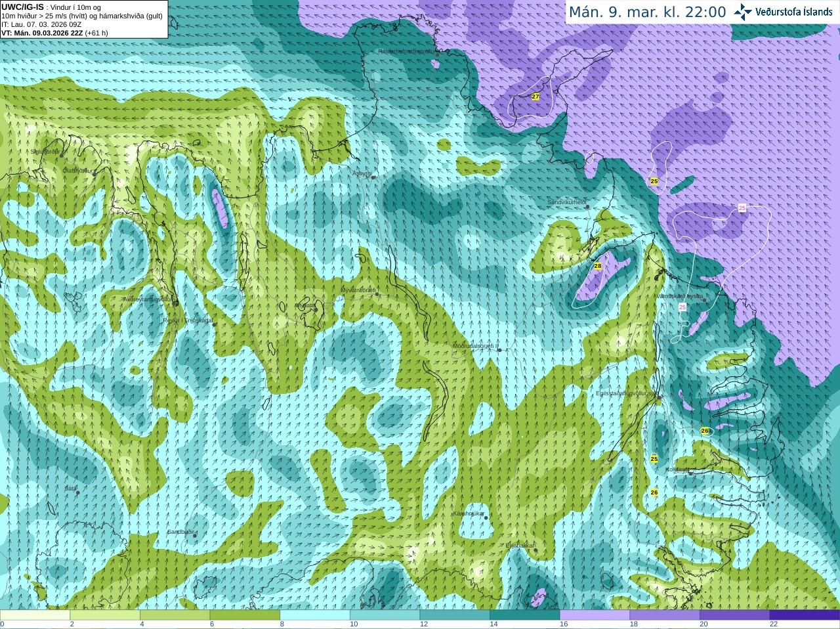
Task: Pick the 20–22 m/s violet legend swatch
Action: click(735, 615)
